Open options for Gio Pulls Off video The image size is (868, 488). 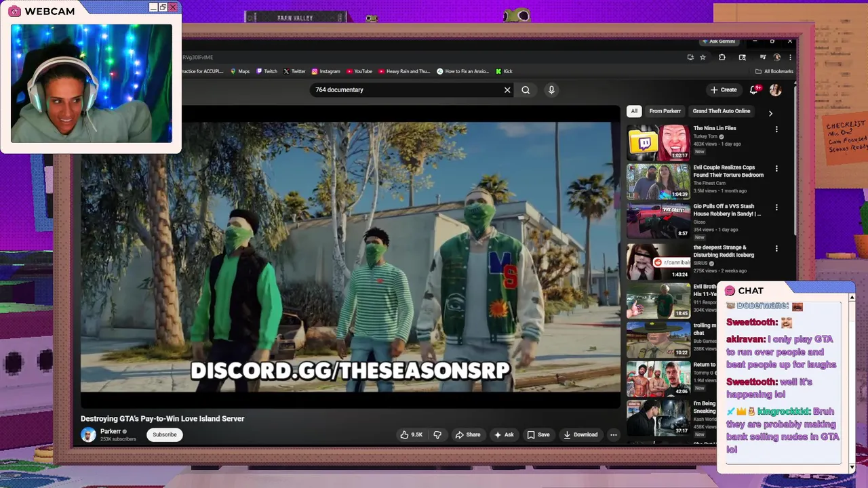click(x=776, y=207)
